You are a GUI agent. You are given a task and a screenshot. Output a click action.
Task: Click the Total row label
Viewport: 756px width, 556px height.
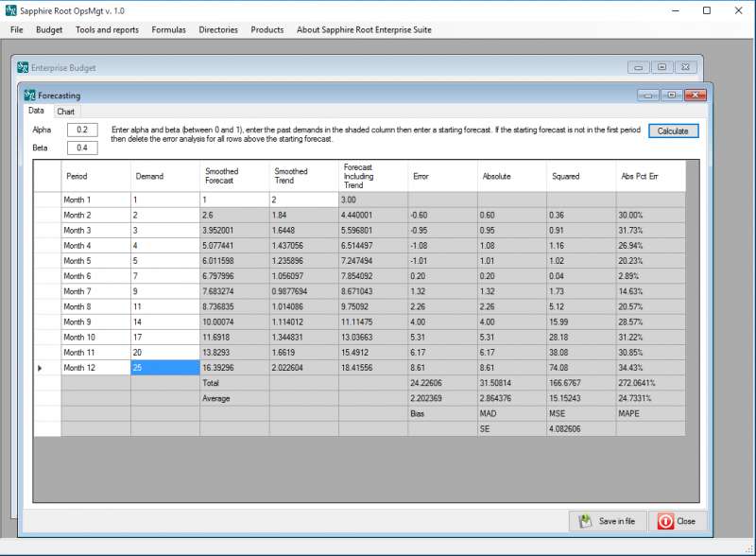(234, 383)
